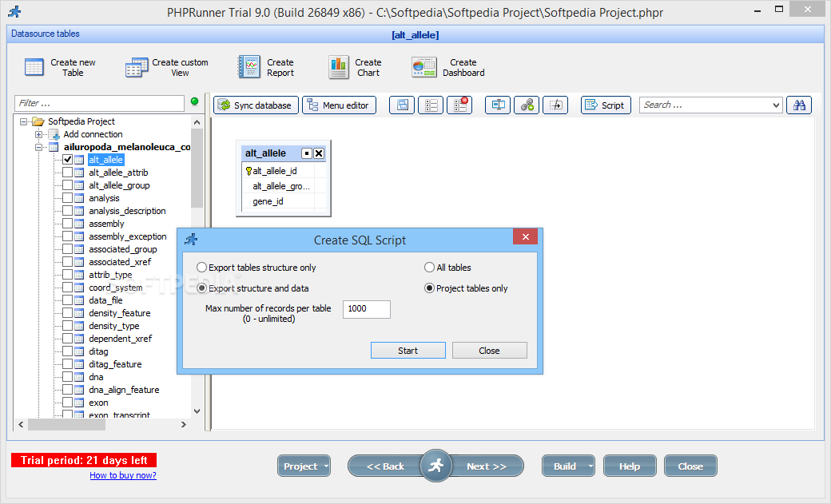Check the alt_allele_group table checkbox
The image size is (831, 504).
click(68, 185)
